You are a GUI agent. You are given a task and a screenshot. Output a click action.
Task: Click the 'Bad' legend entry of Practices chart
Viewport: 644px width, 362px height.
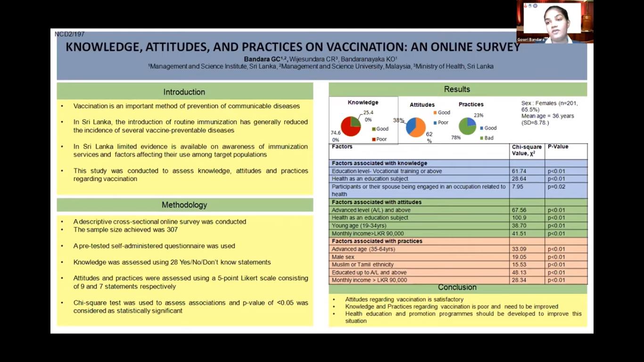[x=487, y=138]
